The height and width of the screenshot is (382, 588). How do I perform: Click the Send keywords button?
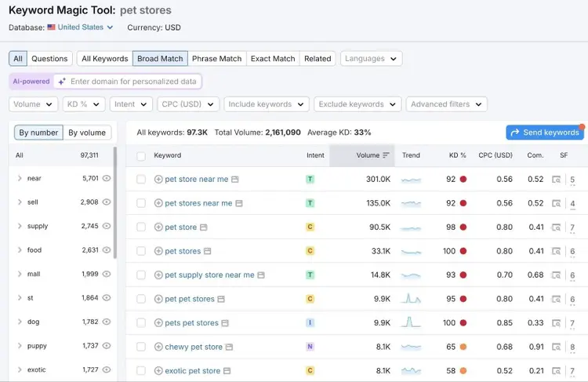[545, 133]
